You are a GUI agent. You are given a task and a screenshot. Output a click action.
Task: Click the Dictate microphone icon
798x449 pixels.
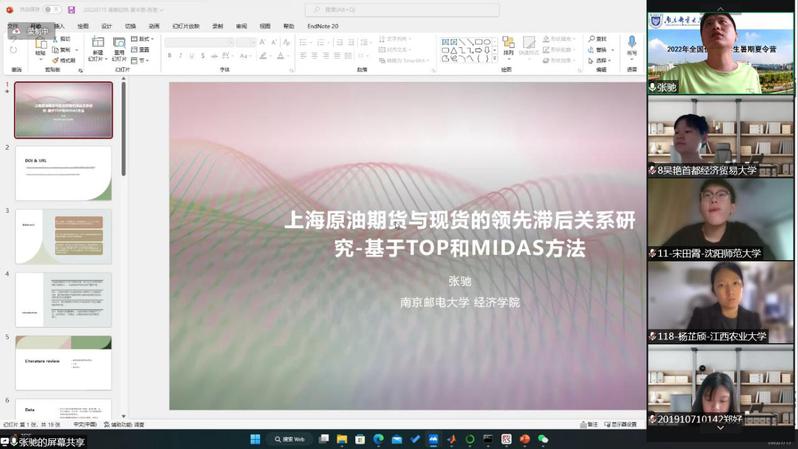(x=631, y=47)
